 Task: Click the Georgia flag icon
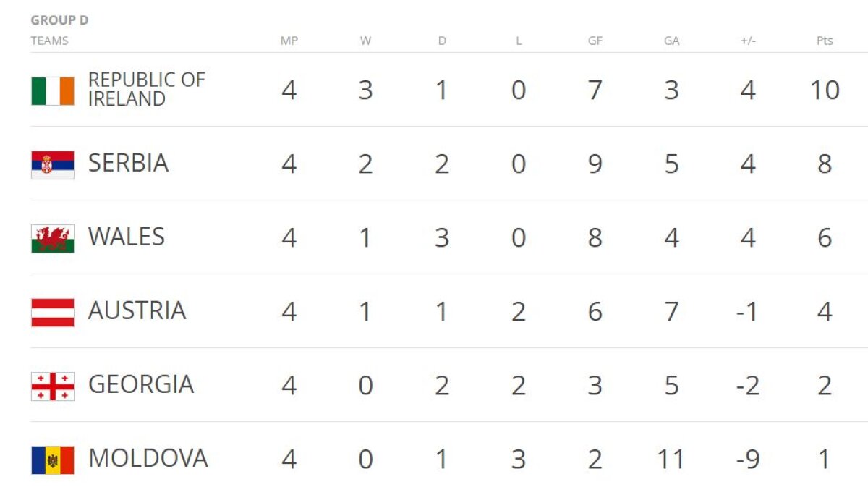[x=53, y=386]
